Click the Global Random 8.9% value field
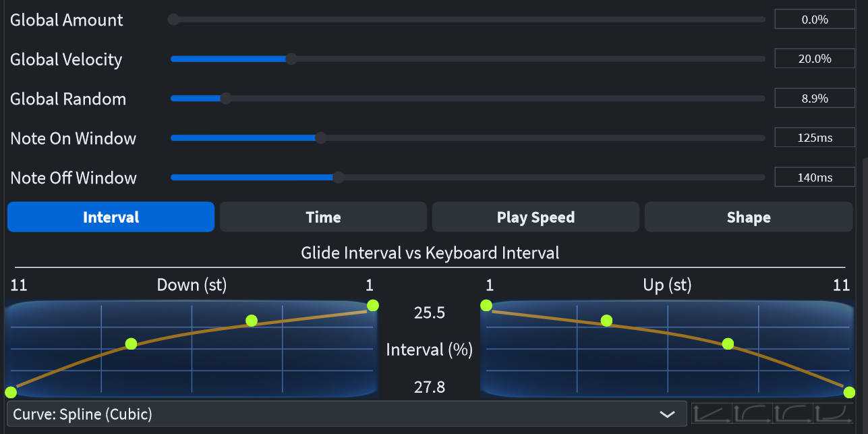The height and width of the screenshot is (434, 868). pos(814,99)
